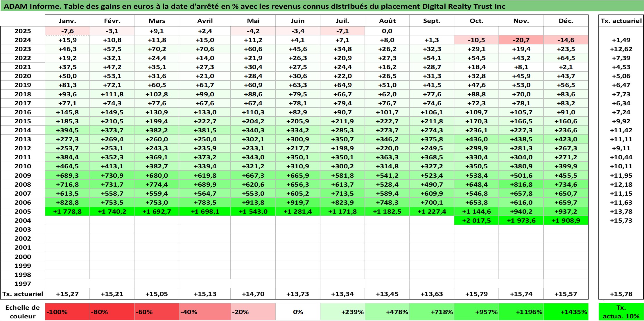Click the 1997 row label
The height and width of the screenshot is (321, 644).
23,284
